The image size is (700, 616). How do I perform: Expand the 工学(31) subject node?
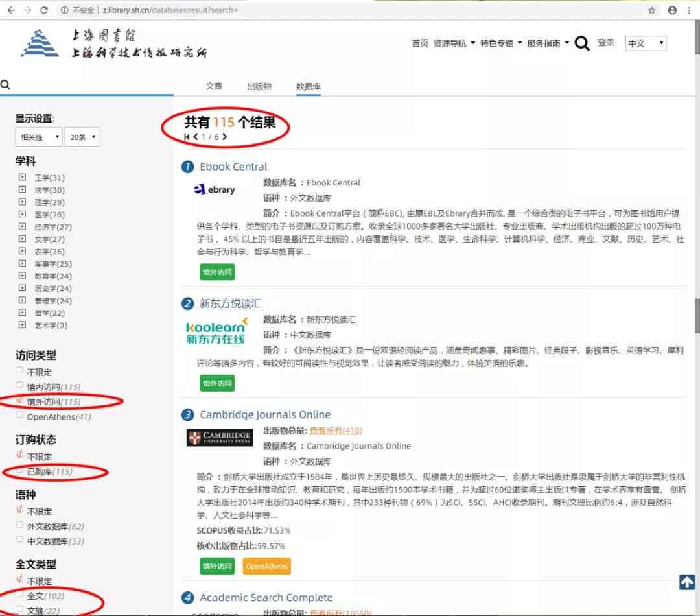coord(22,177)
